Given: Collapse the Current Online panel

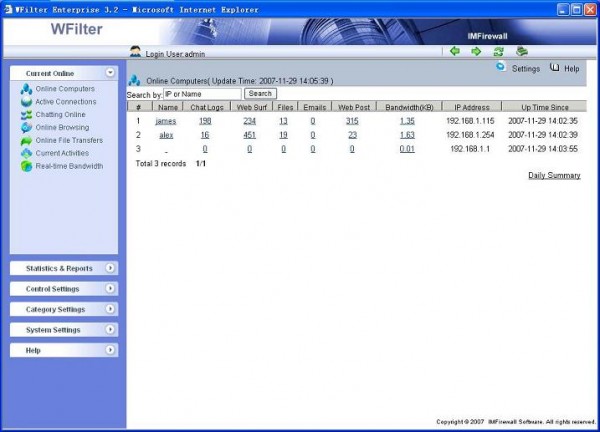Looking at the screenshot, I should pyautogui.click(x=109, y=73).
